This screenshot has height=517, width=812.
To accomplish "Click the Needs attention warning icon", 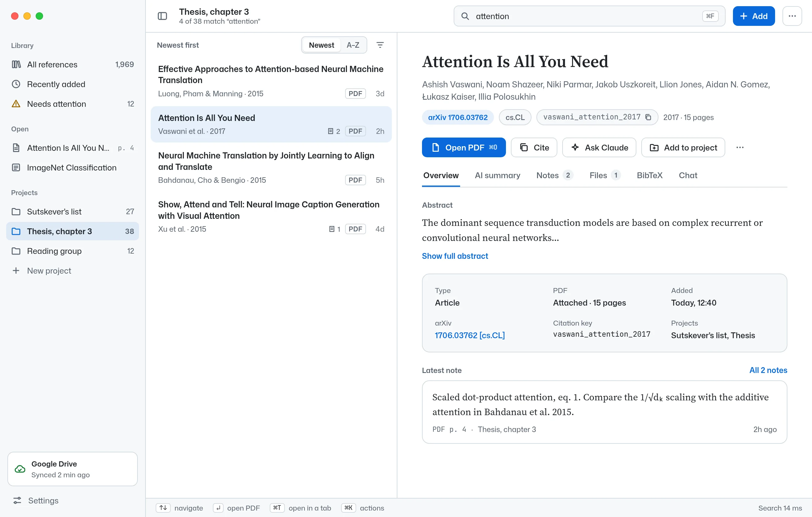I will pos(16,104).
